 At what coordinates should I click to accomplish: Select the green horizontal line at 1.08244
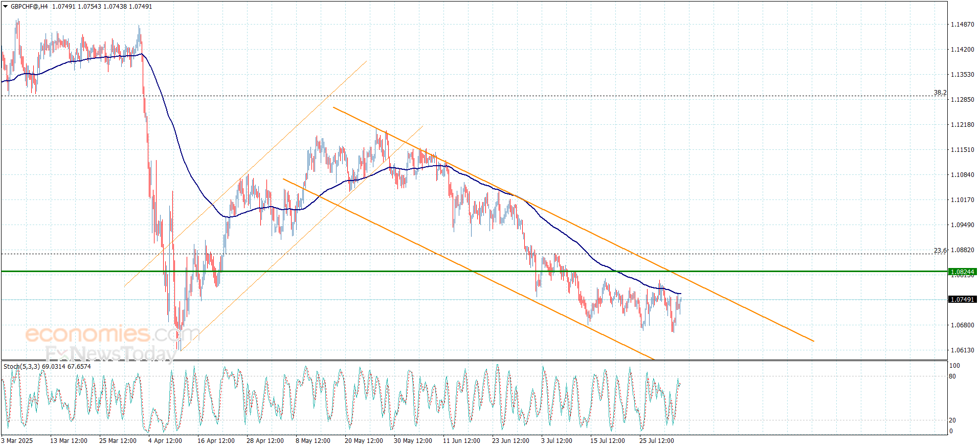[474, 272]
